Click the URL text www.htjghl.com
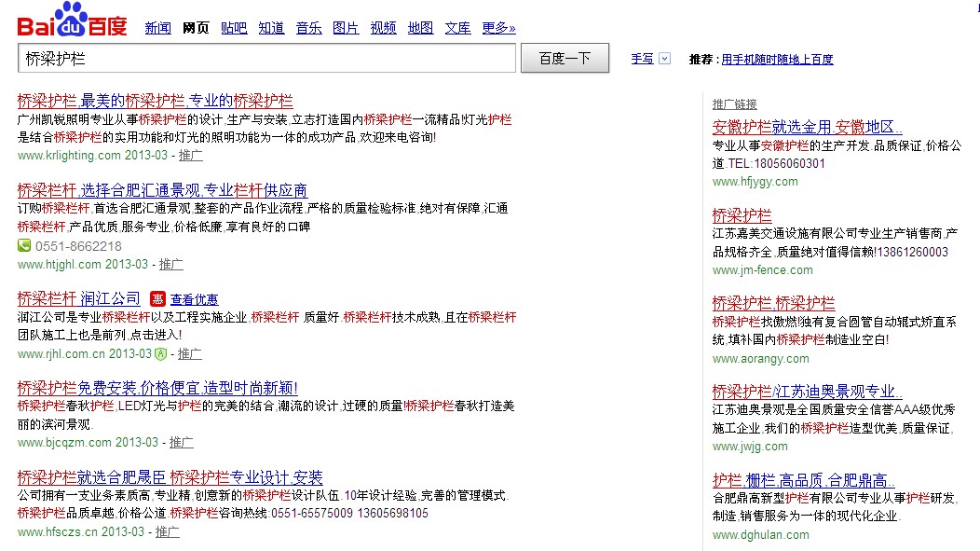This screenshot has width=980, height=551. click(59, 265)
